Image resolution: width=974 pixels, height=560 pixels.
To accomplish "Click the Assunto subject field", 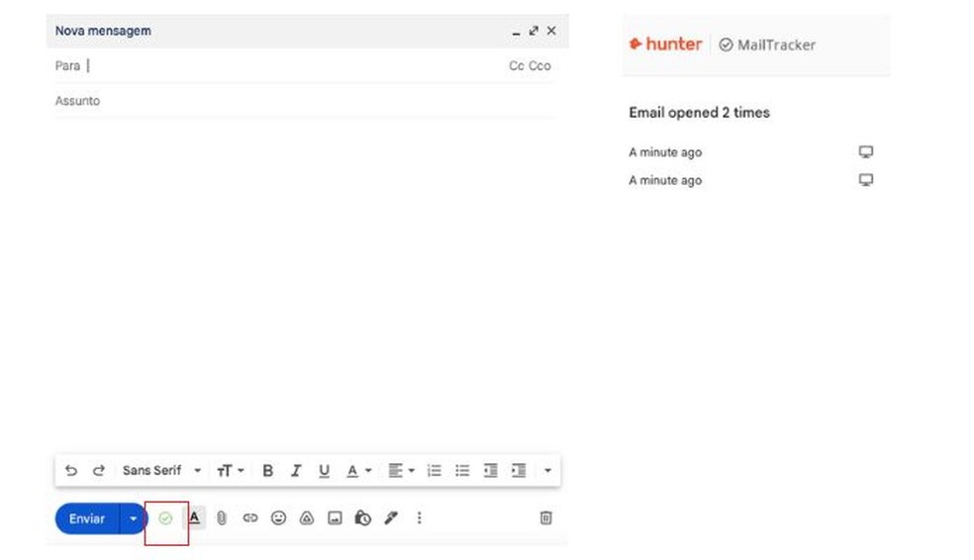I will [305, 101].
